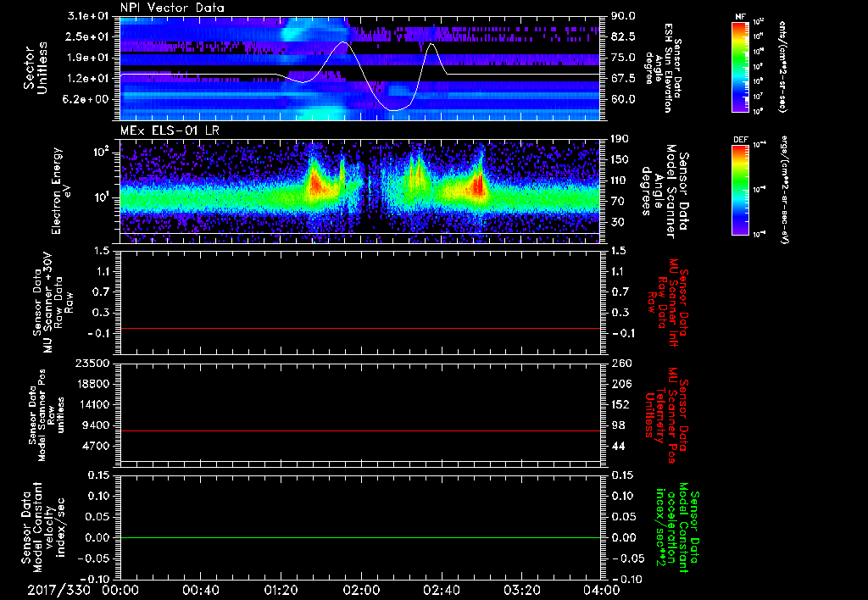Viewport: 868px width, 600px height.
Task: Select the 'NPI Vector Data' panel title
Action: [x=172, y=8]
